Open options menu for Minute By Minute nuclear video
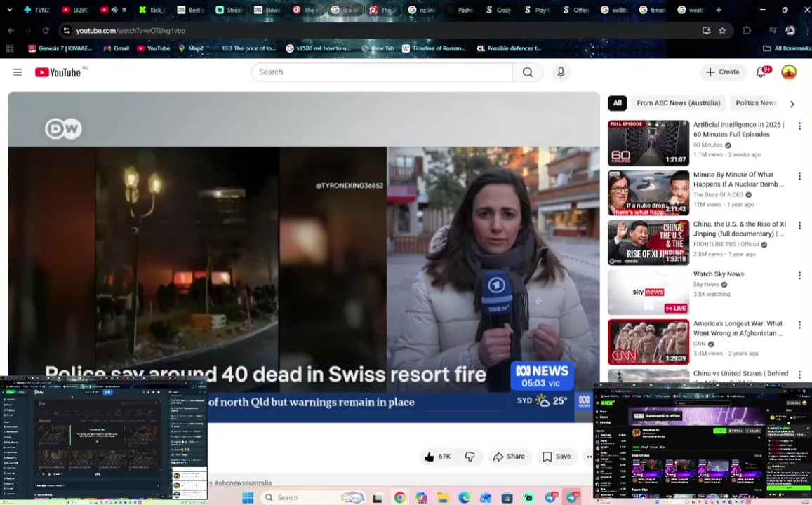The image size is (812, 505). 799,176
